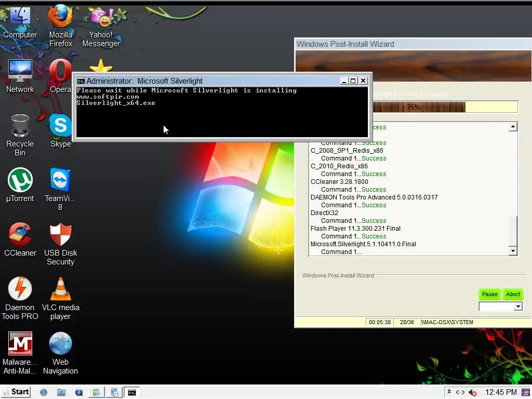Open the fourth quick launch taskbar icon
The width and height of the screenshot is (532, 399).
(x=96, y=393)
